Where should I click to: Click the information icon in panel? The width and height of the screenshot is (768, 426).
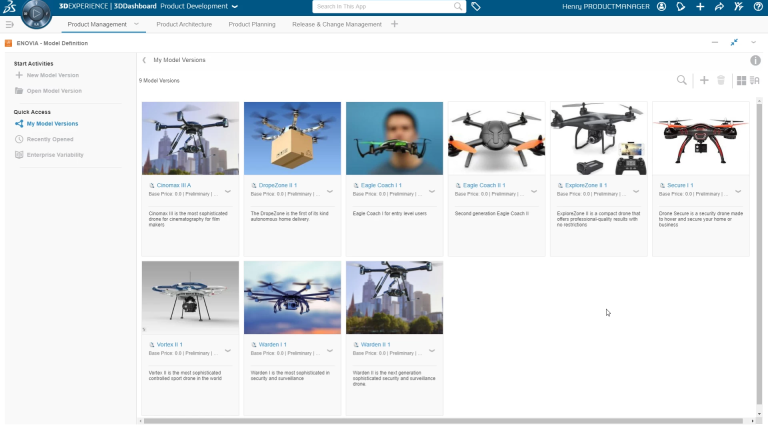pyautogui.click(x=755, y=60)
